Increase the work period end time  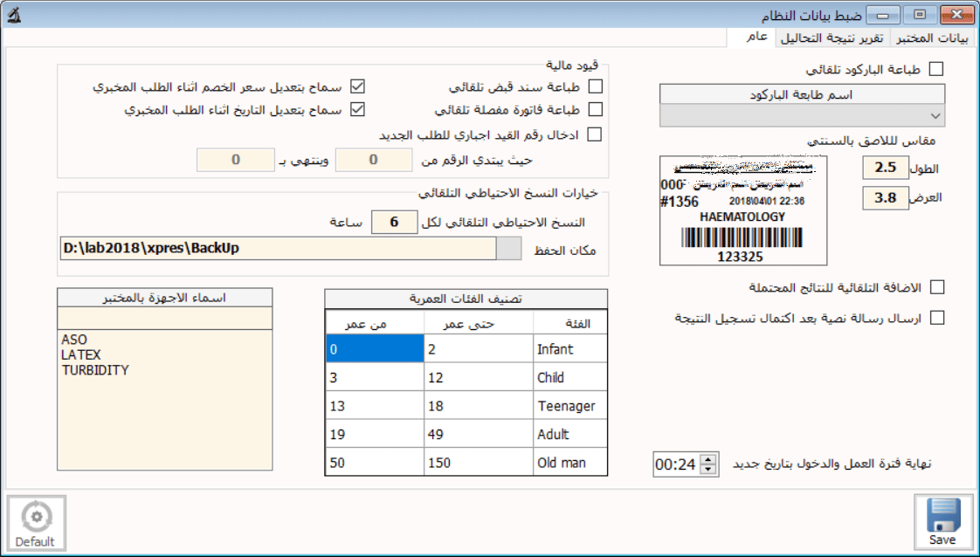click(708, 459)
